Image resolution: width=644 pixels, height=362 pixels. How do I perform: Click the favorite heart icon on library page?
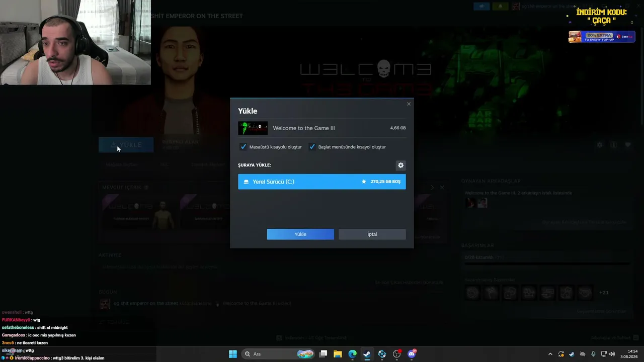[628, 145]
